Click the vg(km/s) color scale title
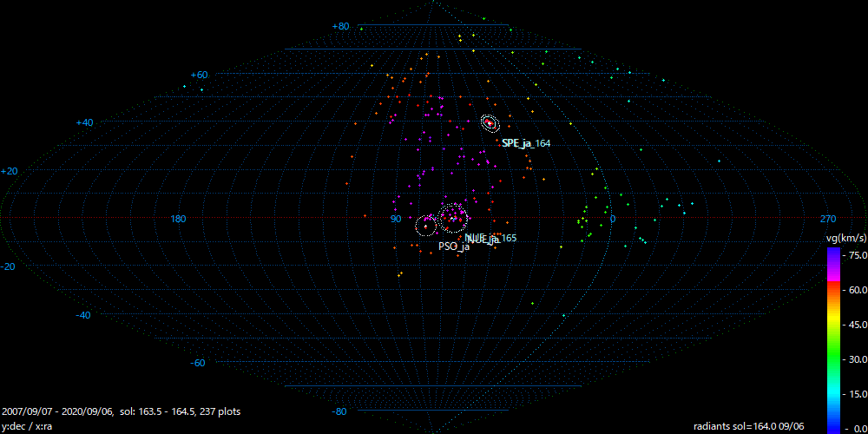868x434 pixels. pyautogui.click(x=845, y=238)
